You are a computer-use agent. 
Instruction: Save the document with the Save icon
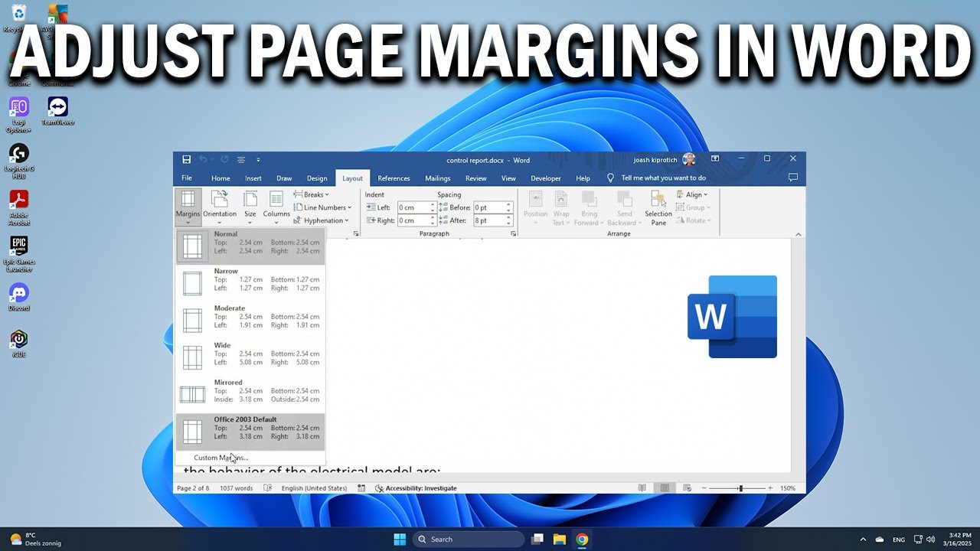click(187, 159)
